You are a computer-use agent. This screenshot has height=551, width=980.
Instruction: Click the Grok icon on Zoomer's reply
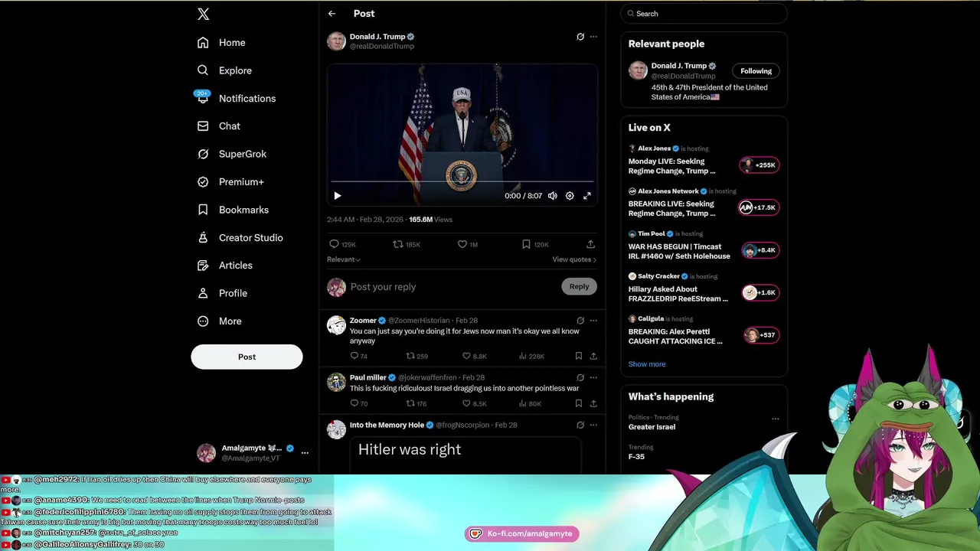tap(580, 321)
